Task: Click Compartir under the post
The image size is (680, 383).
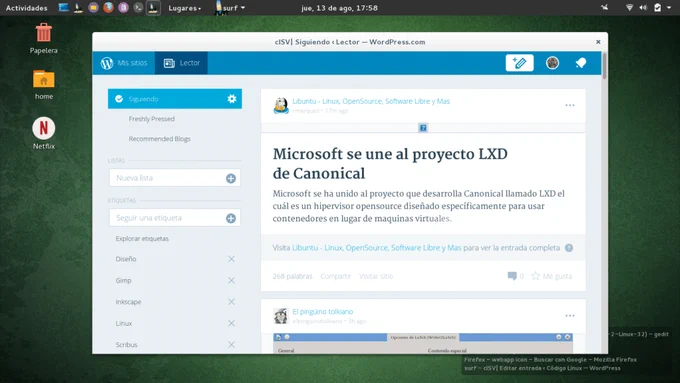Action: [335, 276]
